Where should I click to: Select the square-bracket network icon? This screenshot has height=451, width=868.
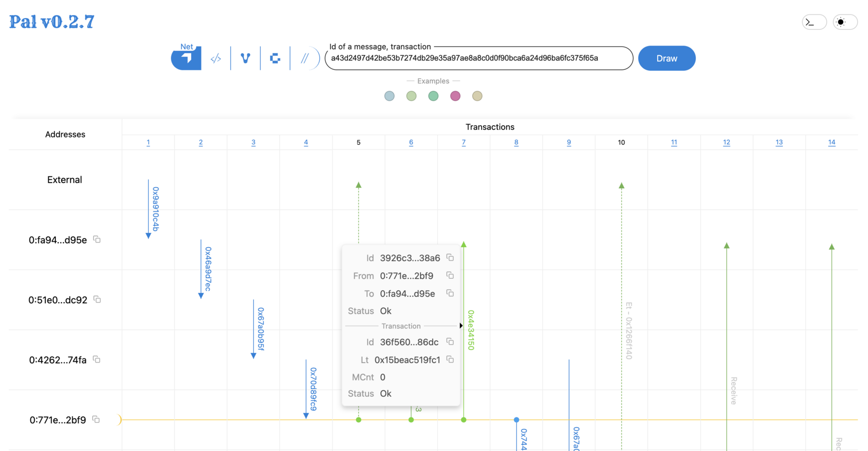[275, 58]
